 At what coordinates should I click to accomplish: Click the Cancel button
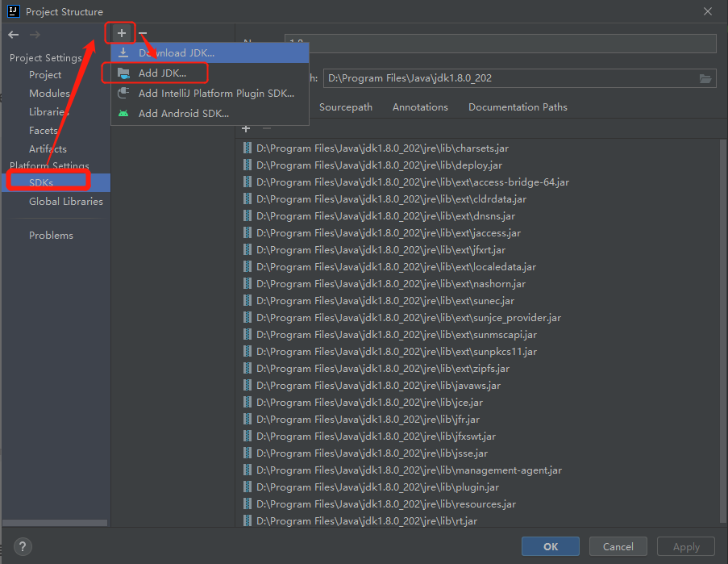pos(618,546)
